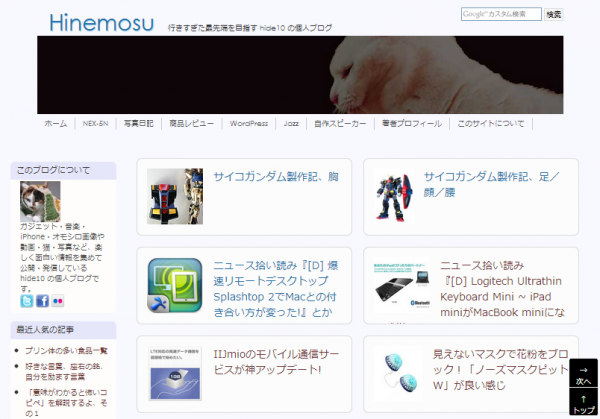600x419 pixels.
Task: Open the IIJmio mobile service article link
Action: click(x=276, y=362)
